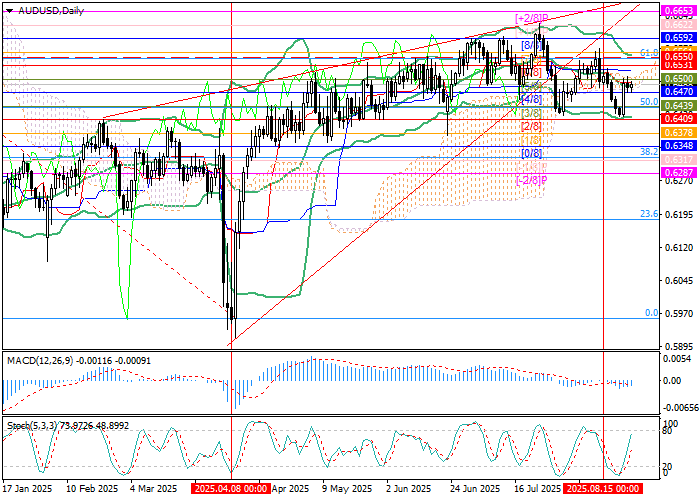Click the 0.6378 orange price label
The height and width of the screenshot is (500, 700).
[679, 133]
